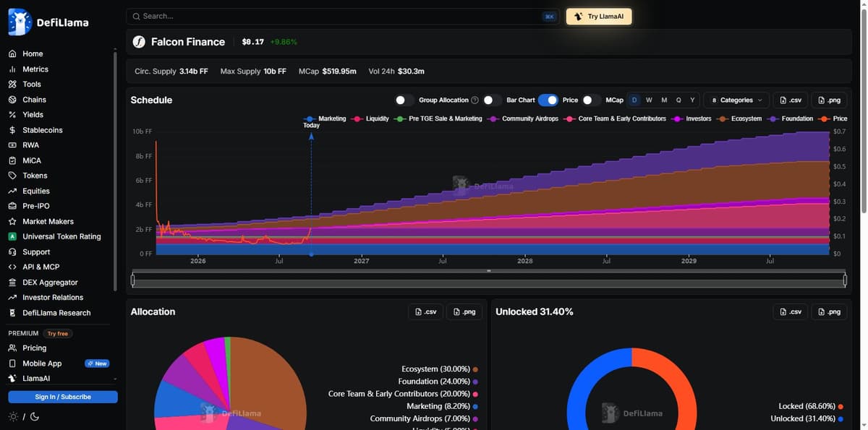Select quarterly Q interval

pos(678,100)
